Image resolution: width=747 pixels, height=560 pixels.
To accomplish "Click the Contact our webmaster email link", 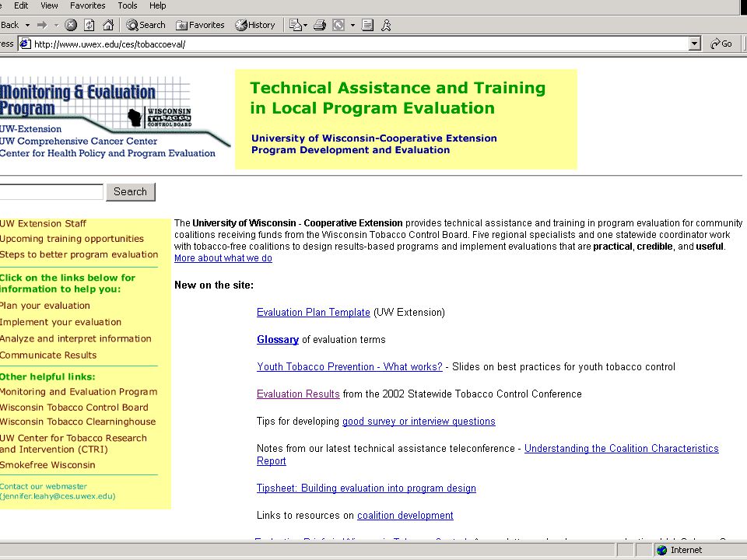I will (57, 491).
